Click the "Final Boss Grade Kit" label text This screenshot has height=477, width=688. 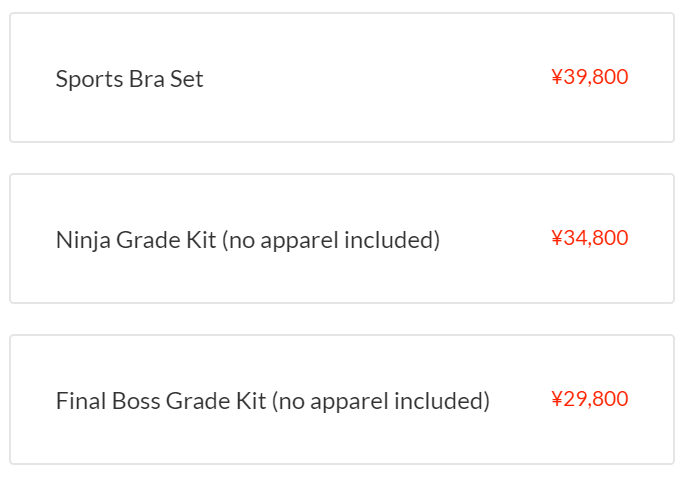coord(160,401)
